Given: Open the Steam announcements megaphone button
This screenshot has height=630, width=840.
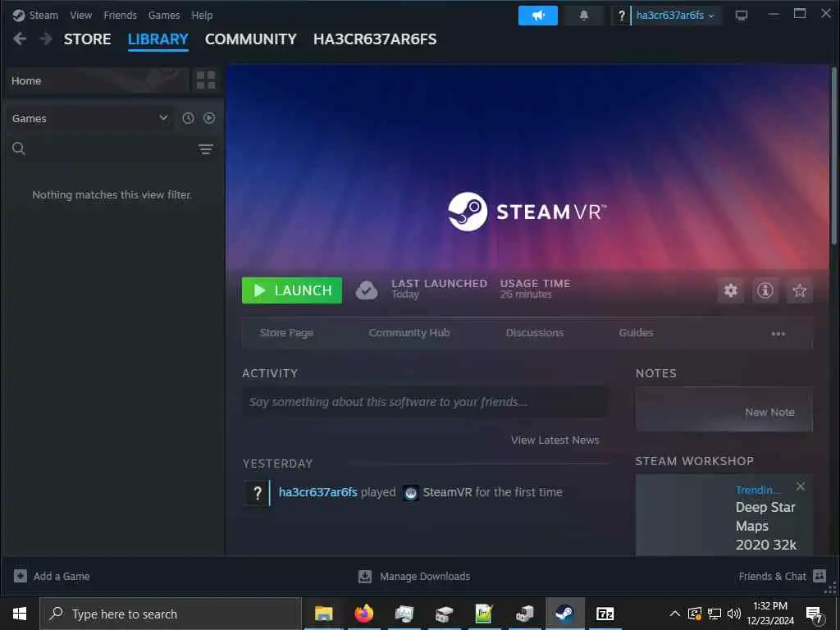Looking at the screenshot, I should pos(538,16).
